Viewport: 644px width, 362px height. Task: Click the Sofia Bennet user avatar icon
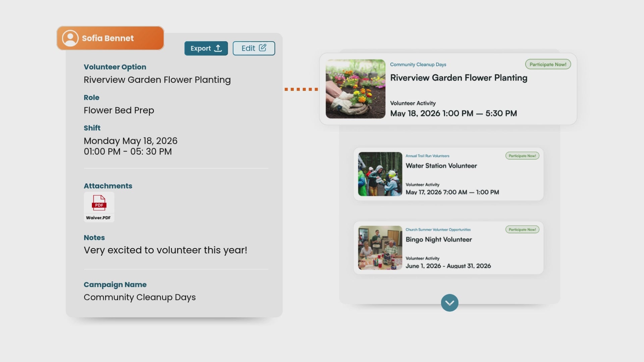[x=70, y=38]
